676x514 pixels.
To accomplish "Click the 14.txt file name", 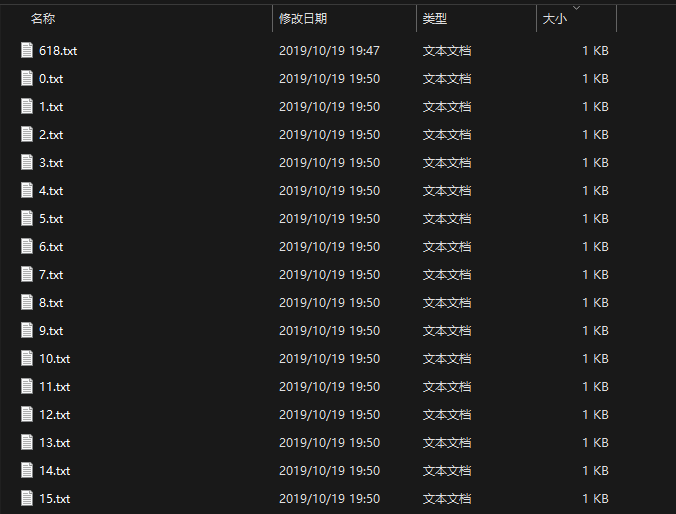I will click(x=55, y=471).
